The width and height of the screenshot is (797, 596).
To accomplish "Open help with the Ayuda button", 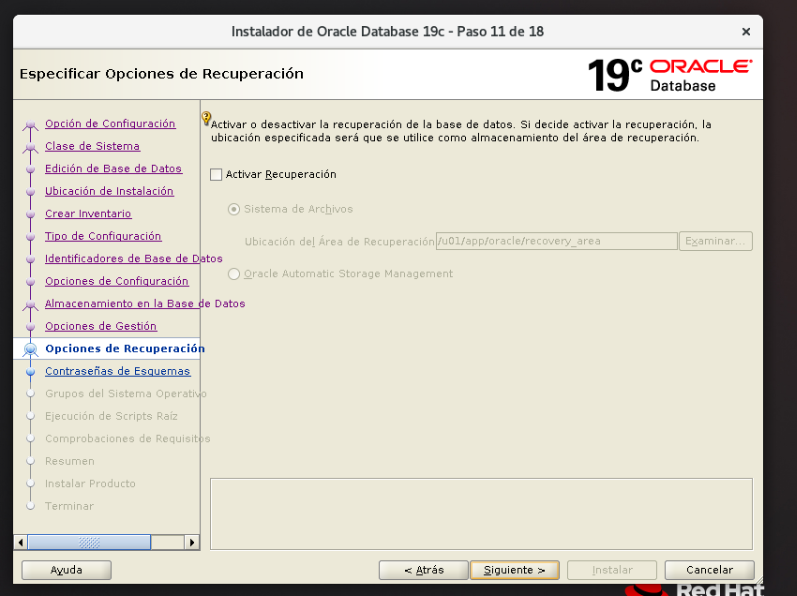I will 66,570.
